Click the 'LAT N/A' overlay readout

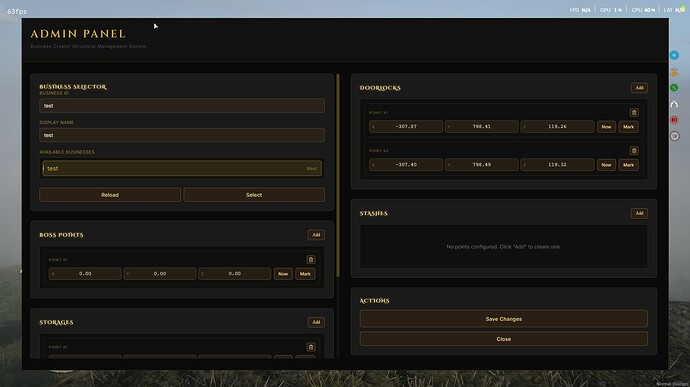point(674,10)
